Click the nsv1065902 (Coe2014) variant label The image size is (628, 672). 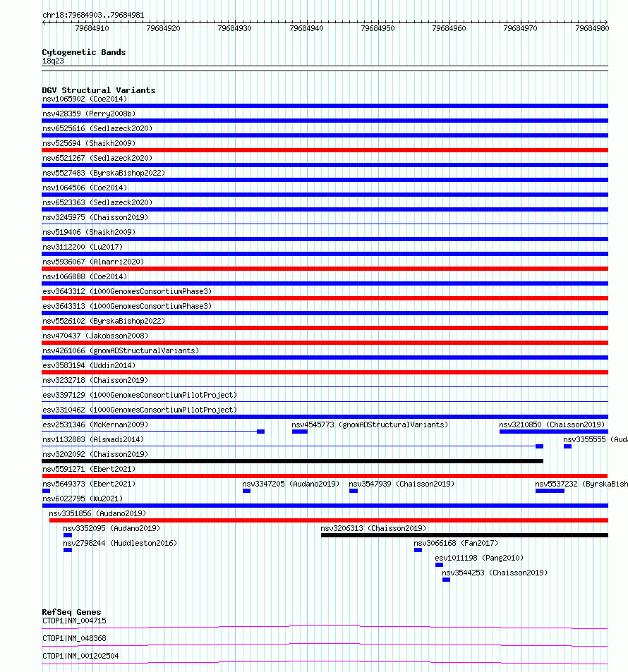point(85,99)
